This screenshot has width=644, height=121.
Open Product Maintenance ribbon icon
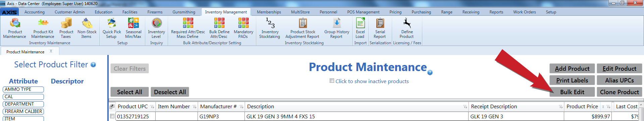[15, 28]
